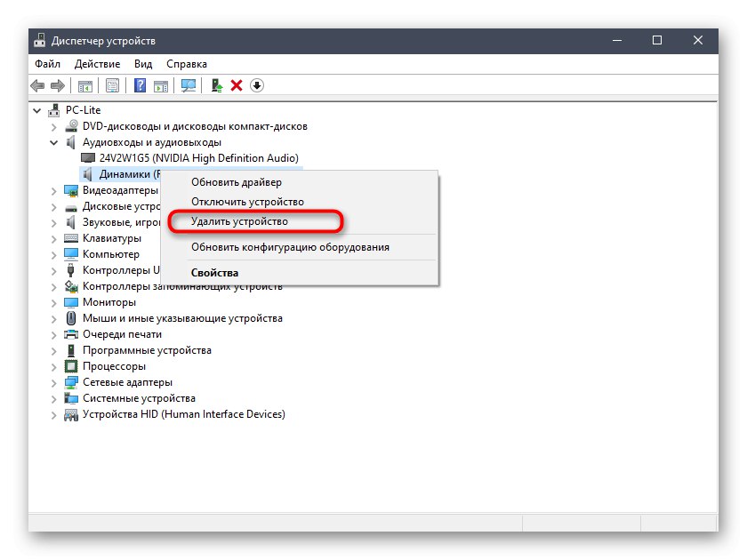Image resolution: width=747 pixels, height=560 pixels.
Task: Minimize the Диспетчер устройств window
Action: (617, 41)
